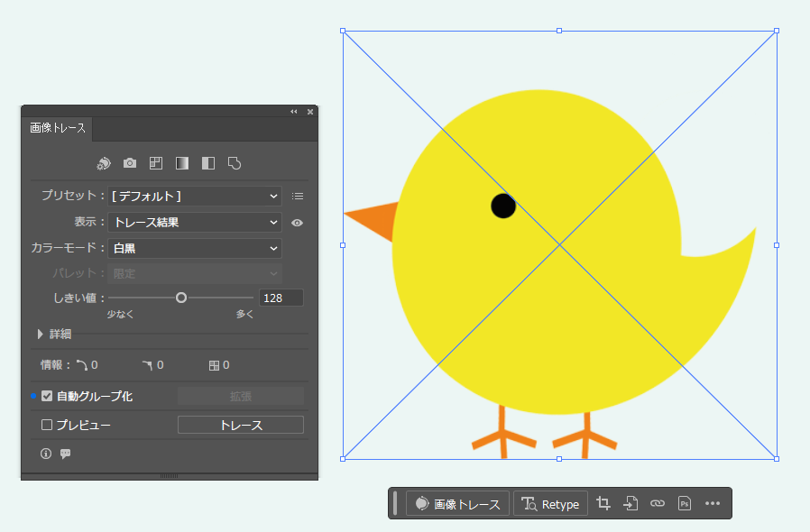This screenshot has width=810, height=532.
Task: Click the crop image icon in taskbar
Action: coord(603,503)
